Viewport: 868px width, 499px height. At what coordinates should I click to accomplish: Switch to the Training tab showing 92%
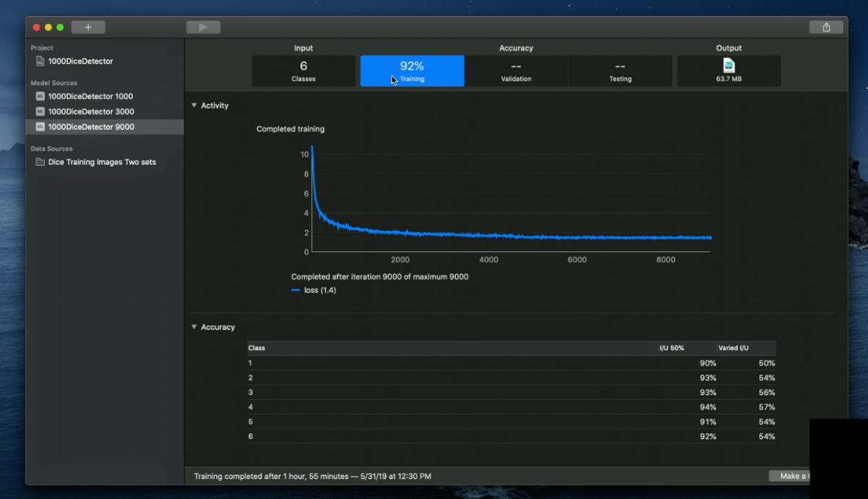pyautogui.click(x=412, y=71)
